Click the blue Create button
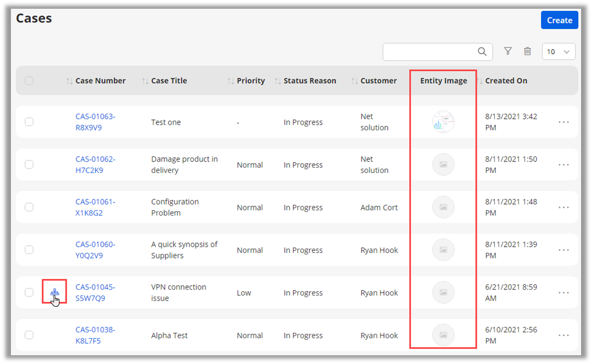This screenshot has height=364, width=592. point(559,20)
